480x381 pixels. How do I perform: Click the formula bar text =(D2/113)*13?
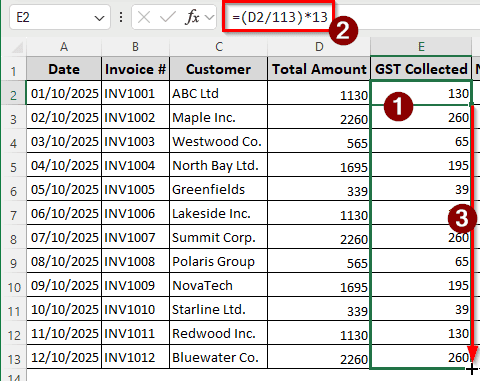click(280, 17)
